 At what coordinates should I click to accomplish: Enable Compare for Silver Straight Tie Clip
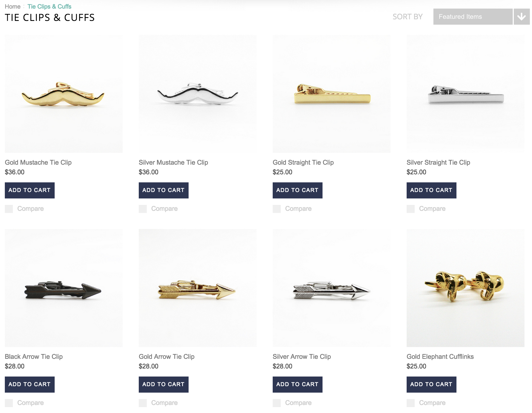(x=411, y=209)
